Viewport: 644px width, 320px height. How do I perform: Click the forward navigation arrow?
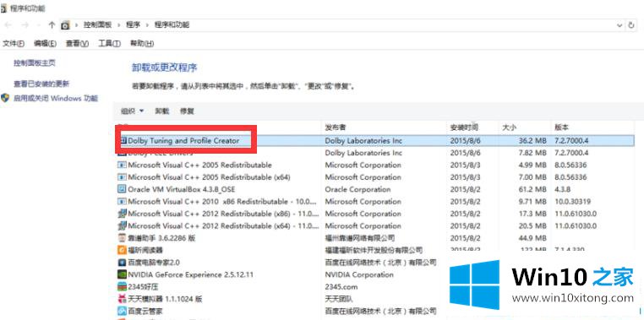click(x=25, y=25)
